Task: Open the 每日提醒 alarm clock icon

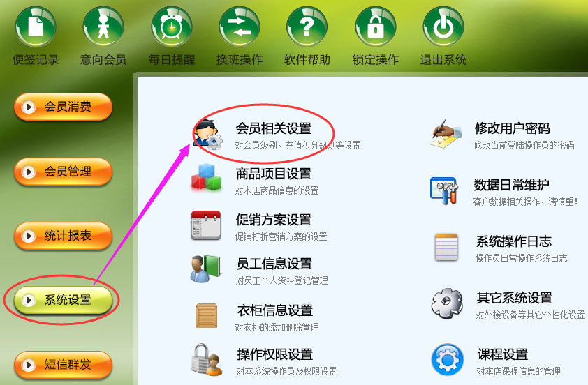Action: (x=172, y=27)
